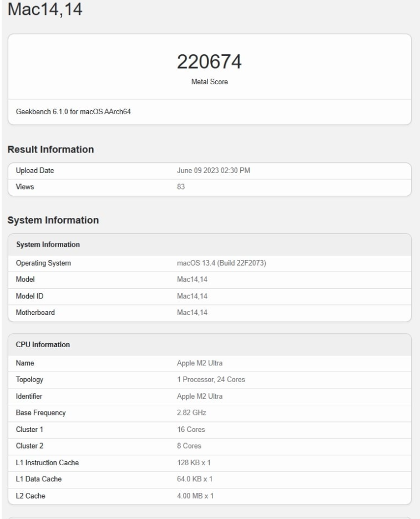Click the Views count value 83

point(180,187)
